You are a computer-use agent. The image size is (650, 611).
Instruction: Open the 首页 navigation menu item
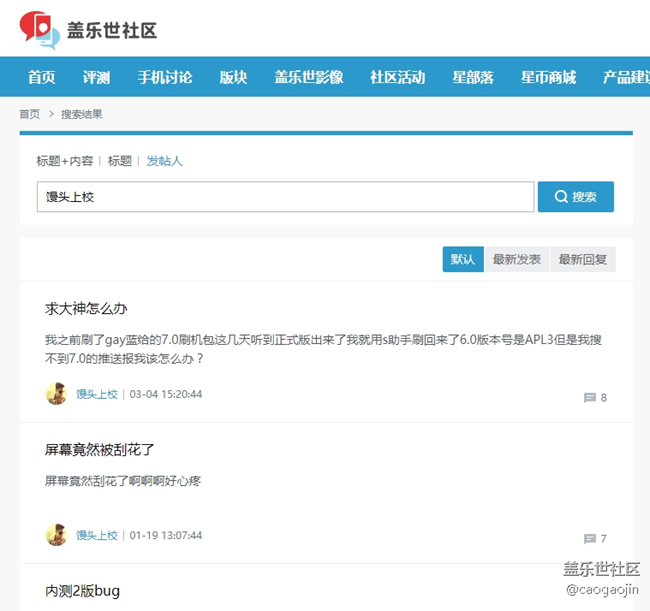pyautogui.click(x=41, y=77)
